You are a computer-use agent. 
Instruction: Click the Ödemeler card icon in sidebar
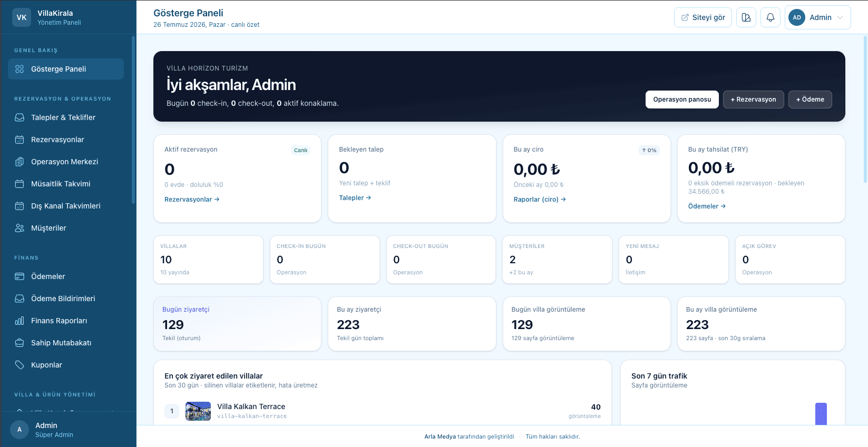(19, 276)
